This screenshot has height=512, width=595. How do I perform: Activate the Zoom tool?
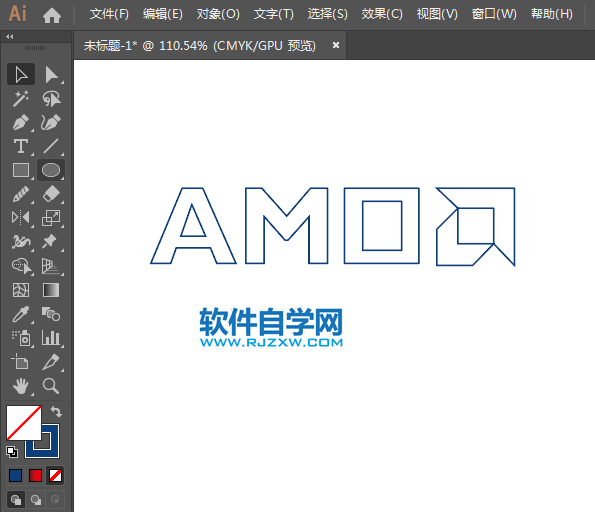tap(51, 386)
